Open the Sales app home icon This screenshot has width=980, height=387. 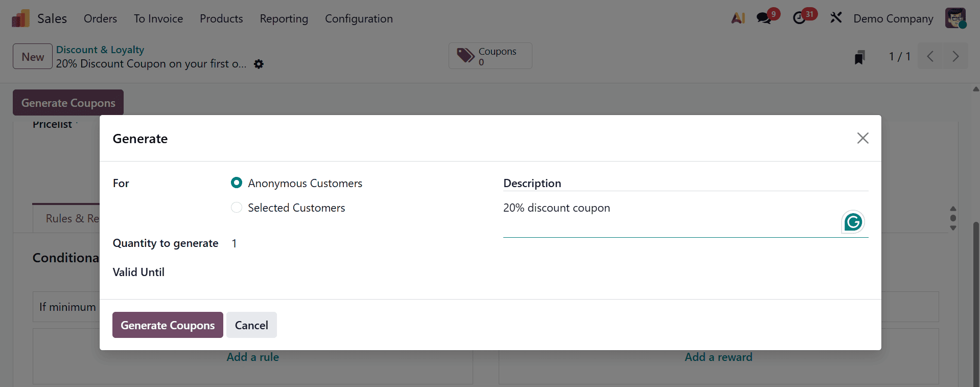click(20, 18)
